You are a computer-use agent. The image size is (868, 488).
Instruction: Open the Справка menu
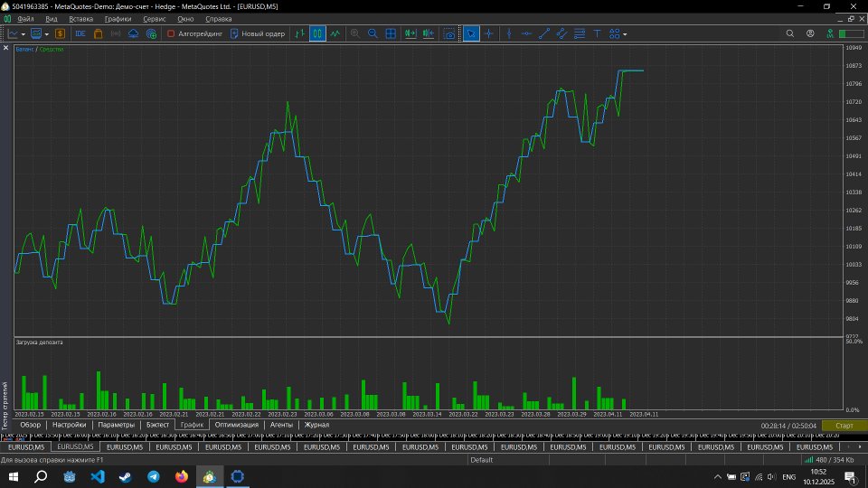click(219, 19)
